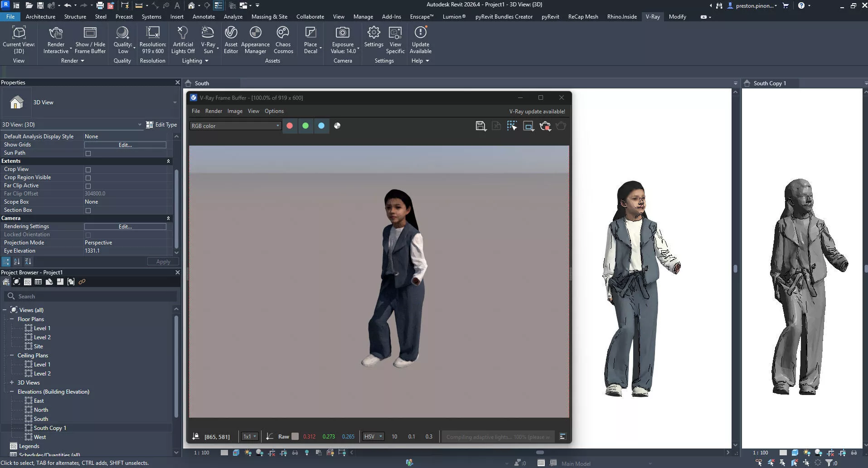Open RGB color channel dropdown
The width and height of the screenshot is (868, 468).
[x=236, y=126]
